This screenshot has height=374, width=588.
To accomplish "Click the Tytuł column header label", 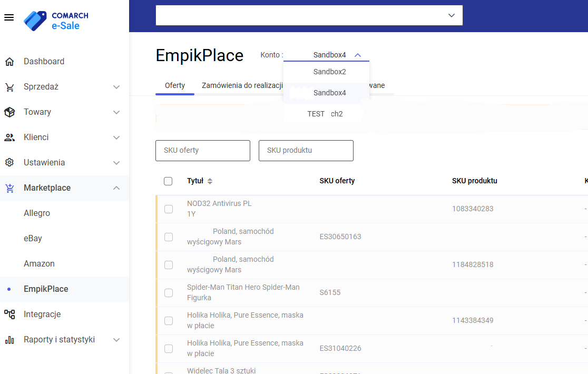I will (195, 181).
